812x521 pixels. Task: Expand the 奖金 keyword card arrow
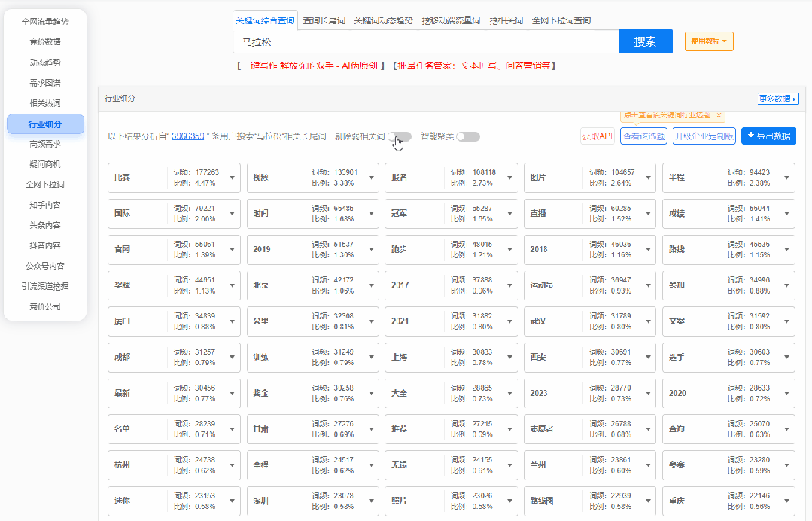371,394
